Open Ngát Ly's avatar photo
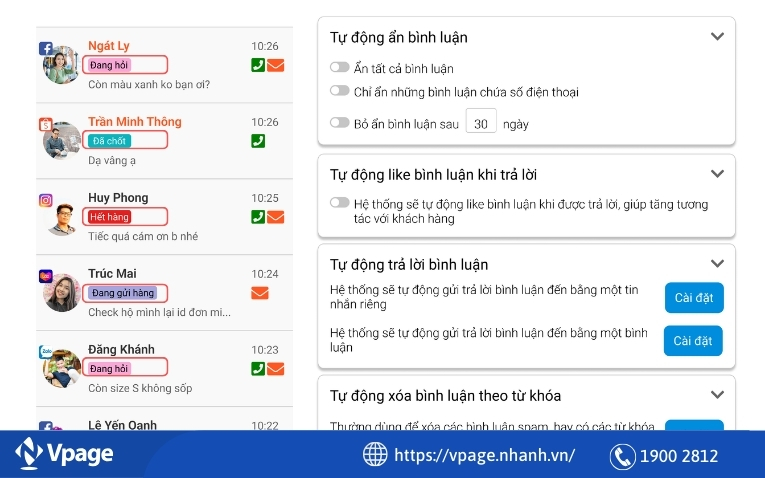 pyautogui.click(x=62, y=65)
